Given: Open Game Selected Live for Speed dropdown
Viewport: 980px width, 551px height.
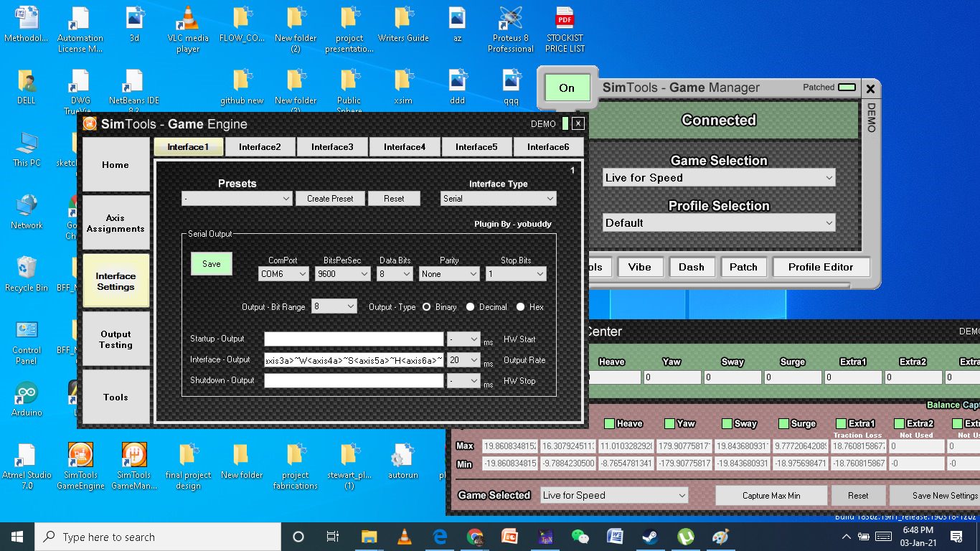Looking at the screenshot, I should tap(614, 496).
